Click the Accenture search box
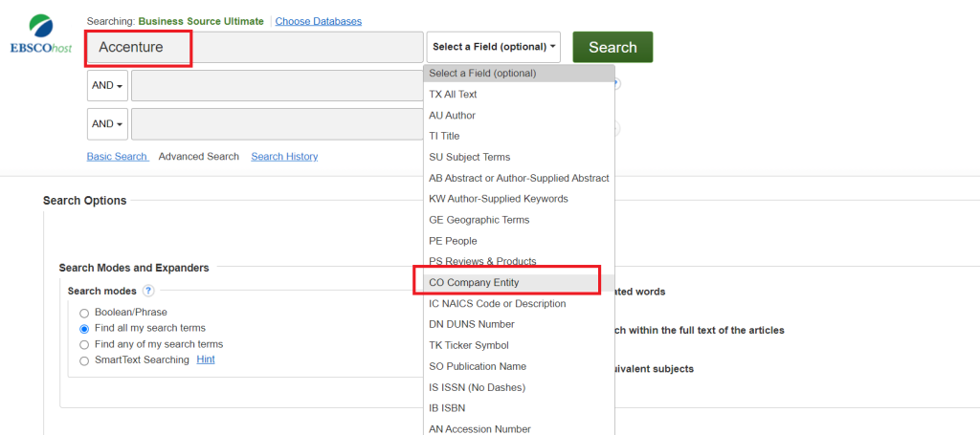This screenshot has width=980, height=435. tap(255, 48)
